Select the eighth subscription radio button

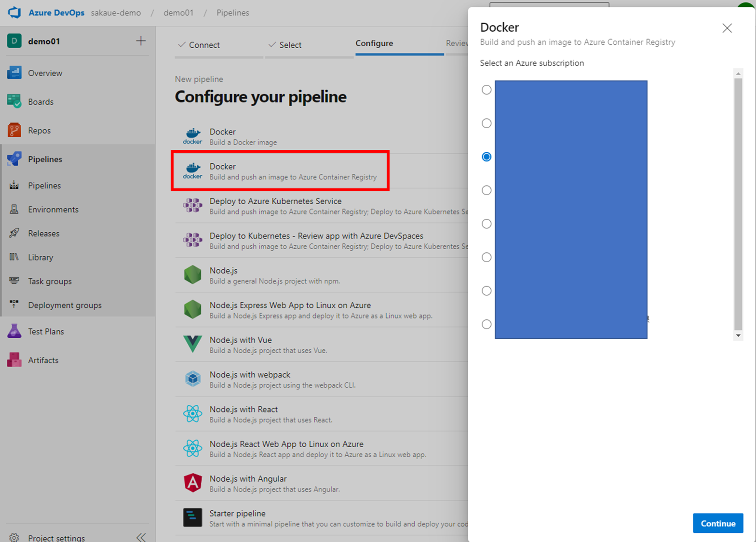point(486,324)
